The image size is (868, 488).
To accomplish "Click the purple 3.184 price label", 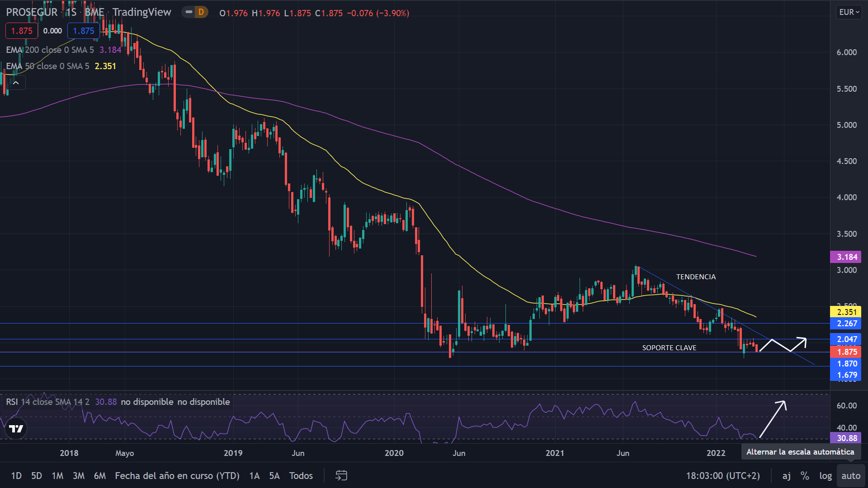I will (846, 257).
